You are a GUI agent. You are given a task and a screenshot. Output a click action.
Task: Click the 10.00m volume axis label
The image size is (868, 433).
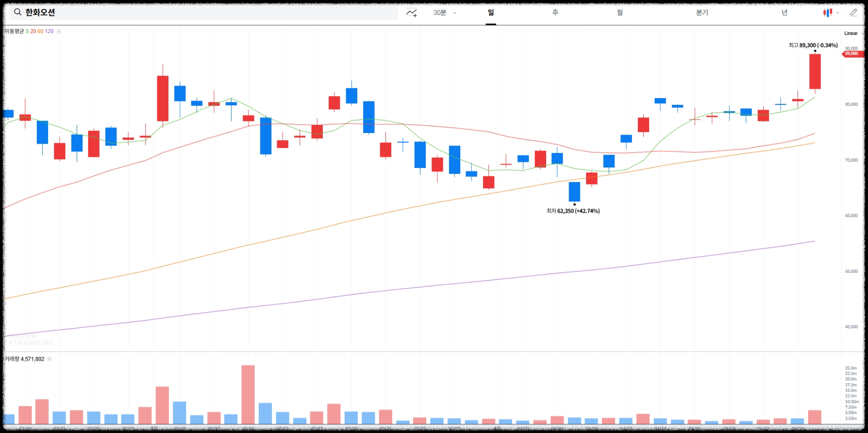point(852,402)
